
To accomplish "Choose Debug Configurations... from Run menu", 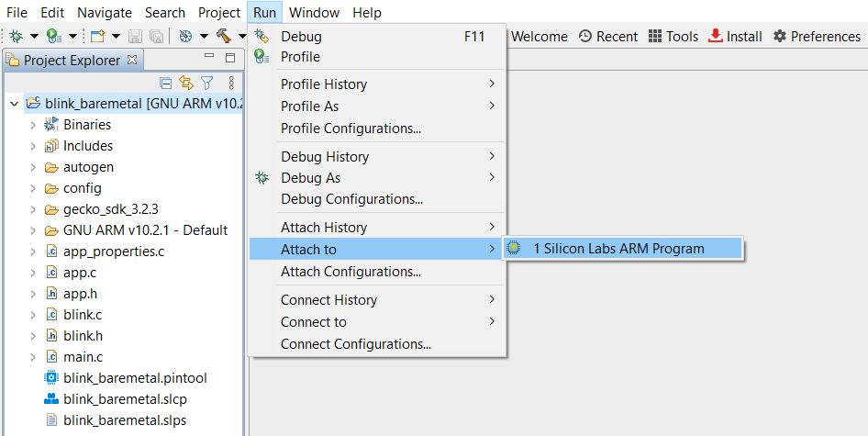I will point(351,199).
